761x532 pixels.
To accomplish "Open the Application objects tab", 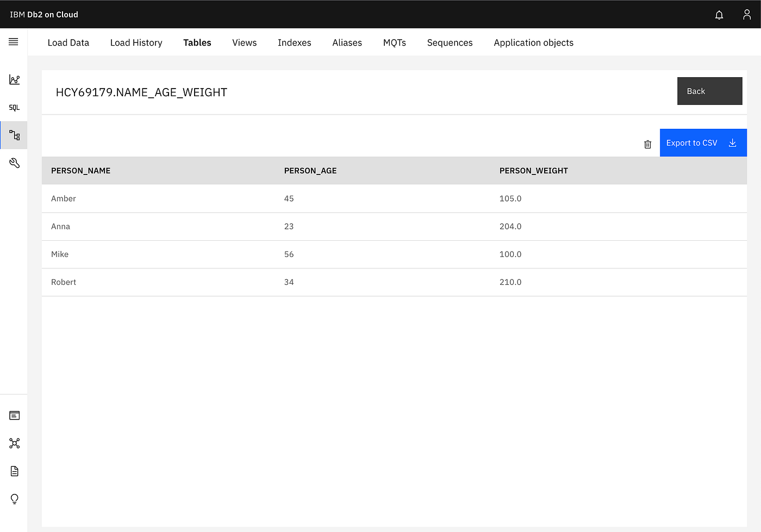I will click(x=534, y=42).
